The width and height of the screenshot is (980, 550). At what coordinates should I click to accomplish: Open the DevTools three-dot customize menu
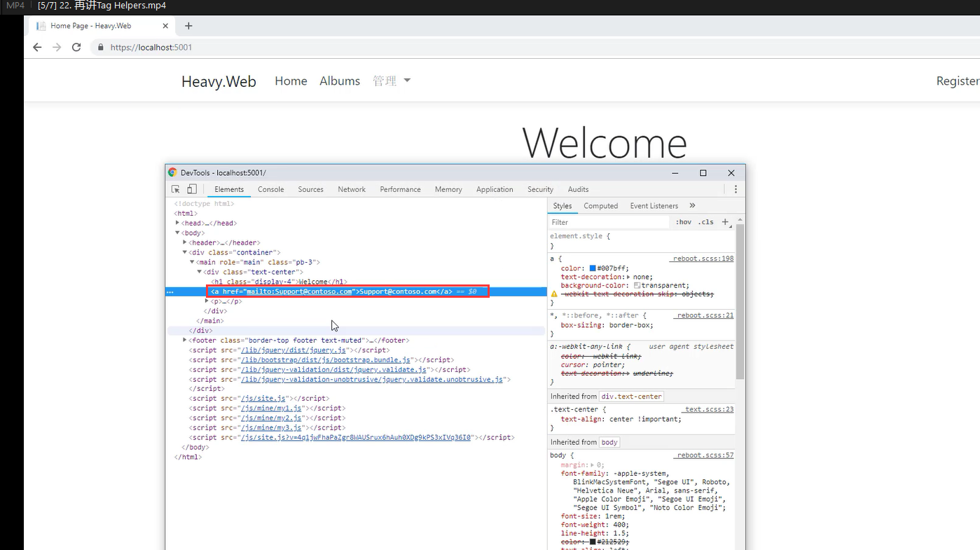(736, 189)
